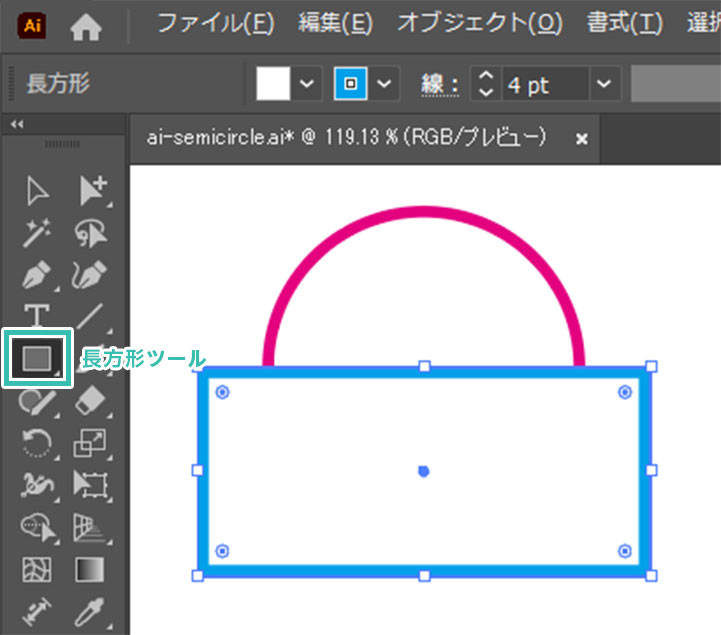Screen dimensions: 721x635
Task: Select the Rectangle tool in the toolbar
Action: 38,358
